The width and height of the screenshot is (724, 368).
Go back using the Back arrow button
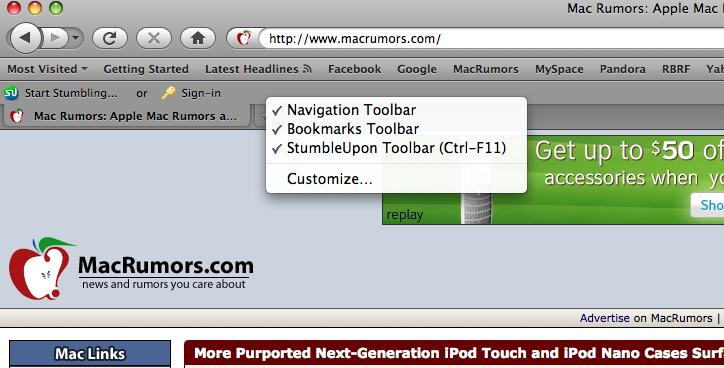pos(25,37)
